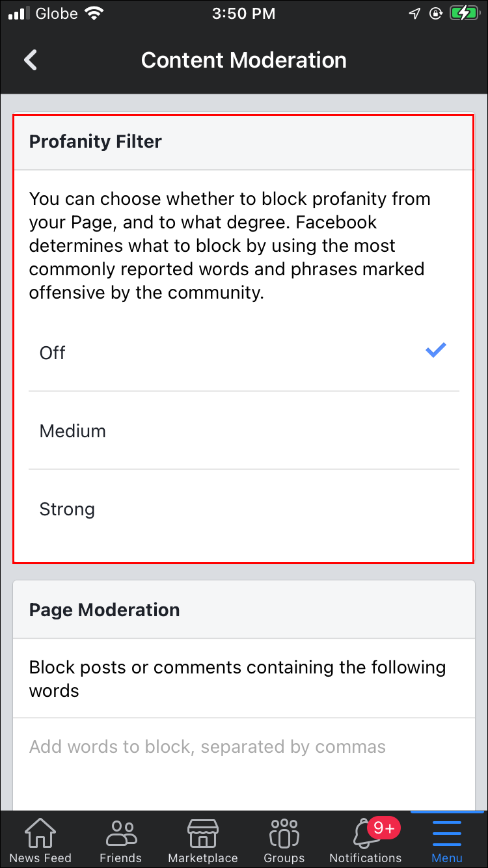Tap 'Block posts or comments' description text
The image size is (488, 868).
tap(237, 679)
